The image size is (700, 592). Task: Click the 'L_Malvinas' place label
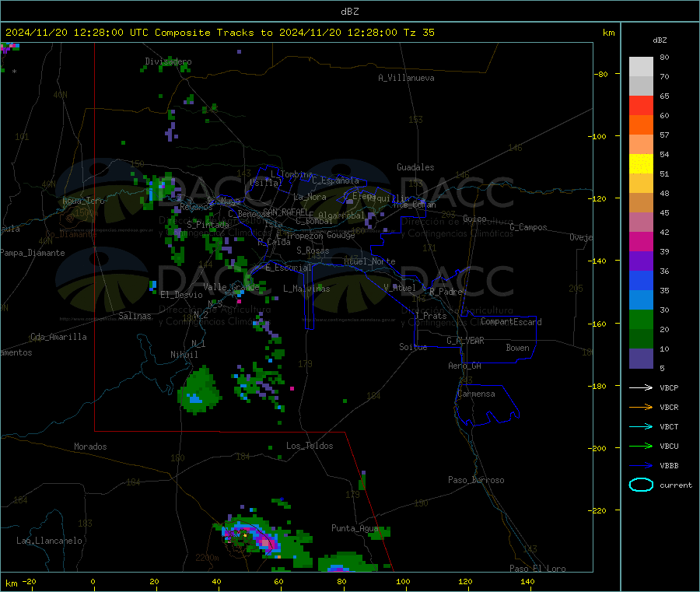coord(306,289)
